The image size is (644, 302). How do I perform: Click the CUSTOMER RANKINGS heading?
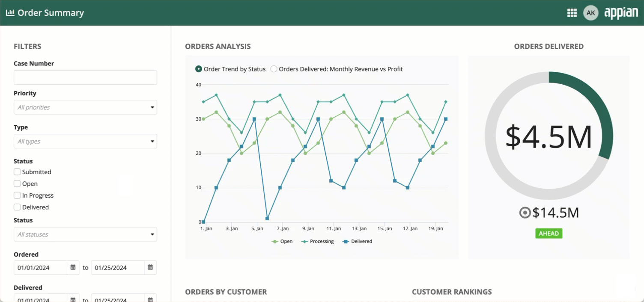pos(452,292)
